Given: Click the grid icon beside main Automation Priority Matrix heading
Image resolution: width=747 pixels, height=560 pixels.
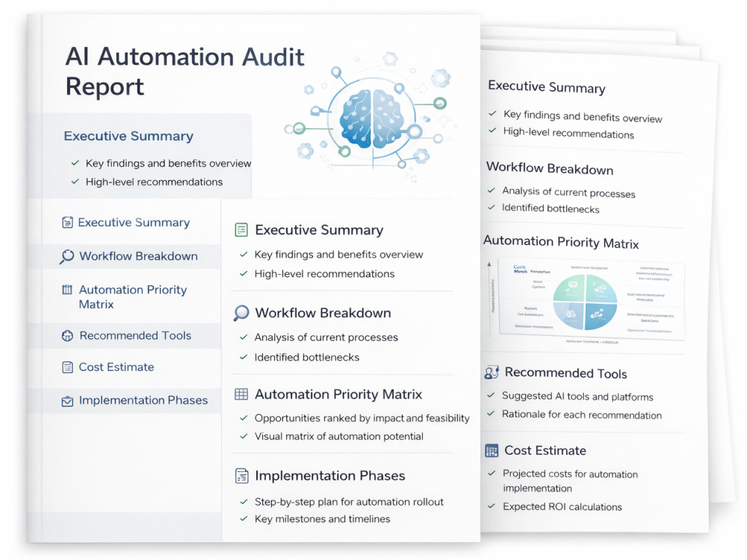Looking at the screenshot, I should pyautogui.click(x=241, y=393).
